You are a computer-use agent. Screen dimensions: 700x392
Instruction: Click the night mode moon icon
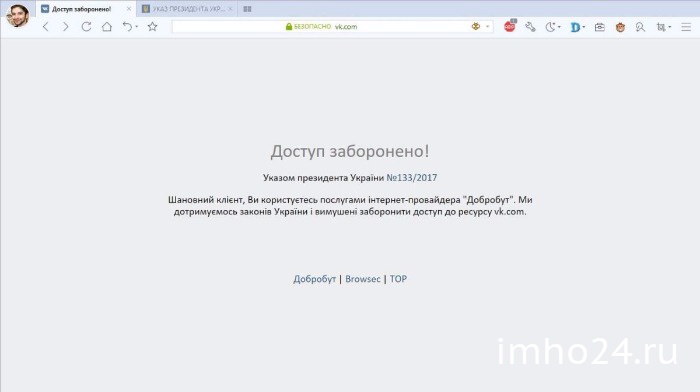point(550,27)
